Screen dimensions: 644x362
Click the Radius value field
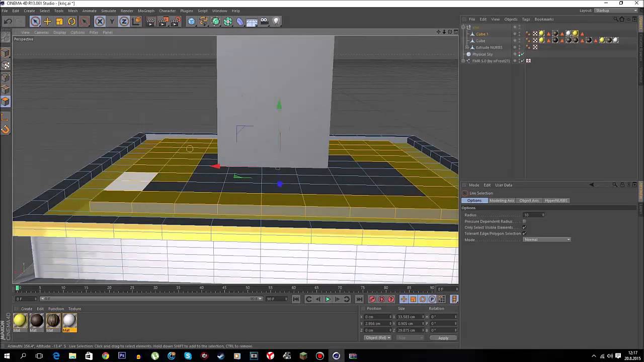[x=532, y=215]
